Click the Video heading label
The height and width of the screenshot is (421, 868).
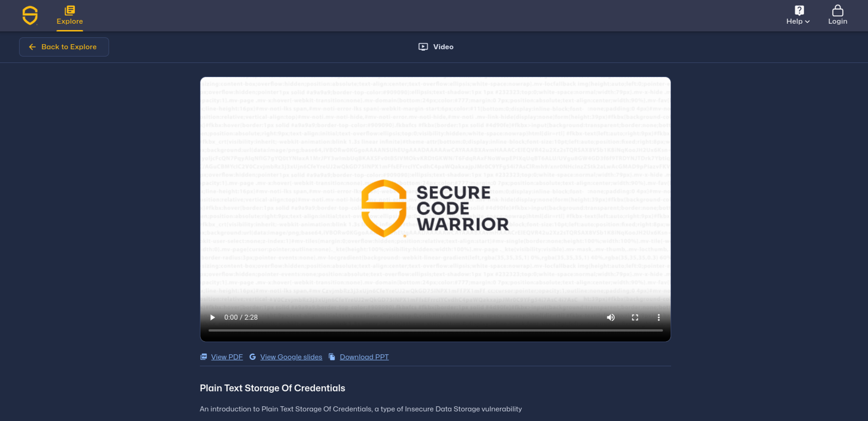click(x=436, y=47)
